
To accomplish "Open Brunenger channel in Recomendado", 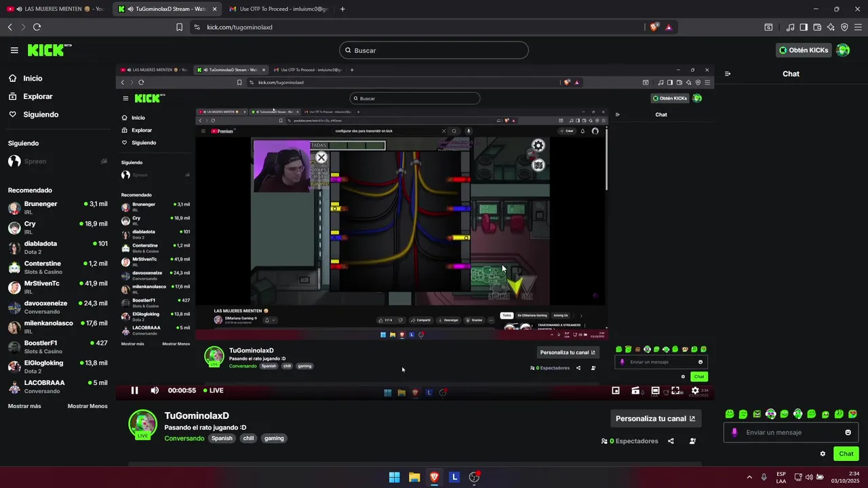I will [58, 207].
